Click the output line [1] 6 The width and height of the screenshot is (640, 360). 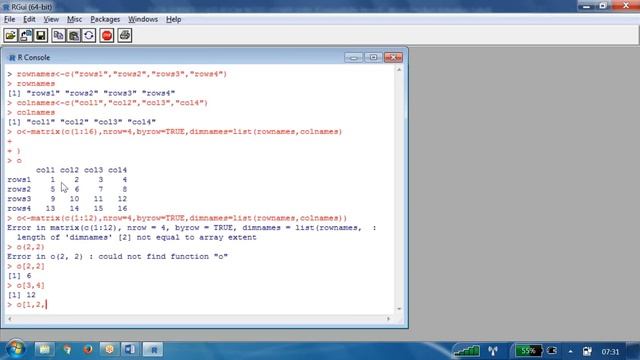click(19, 276)
